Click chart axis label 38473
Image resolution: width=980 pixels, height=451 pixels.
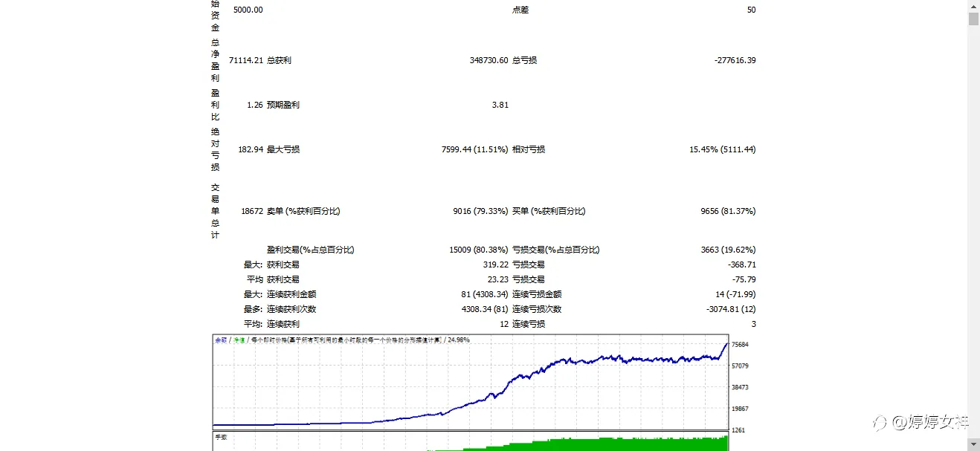click(x=740, y=388)
